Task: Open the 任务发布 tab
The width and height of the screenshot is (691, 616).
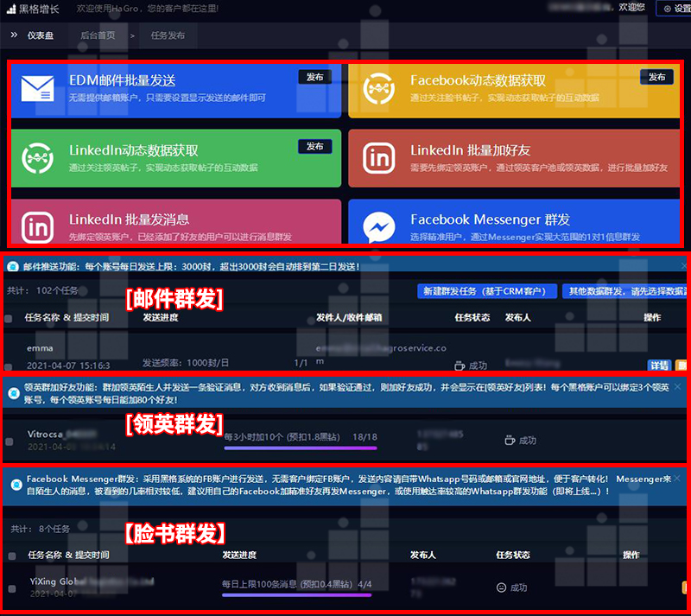Action: coord(167,35)
